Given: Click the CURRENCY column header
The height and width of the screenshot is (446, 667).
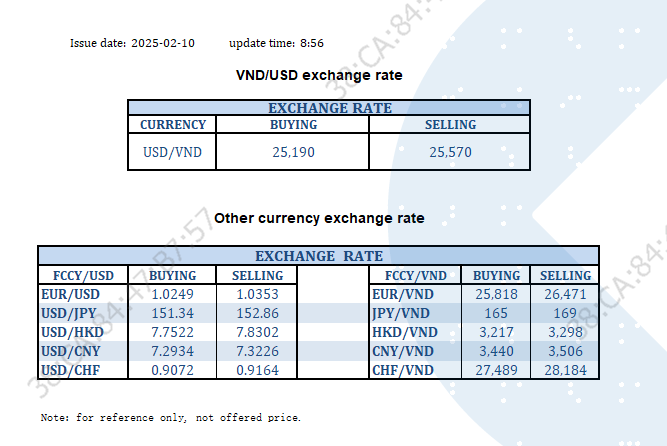Looking at the screenshot, I should (x=173, y=125).
